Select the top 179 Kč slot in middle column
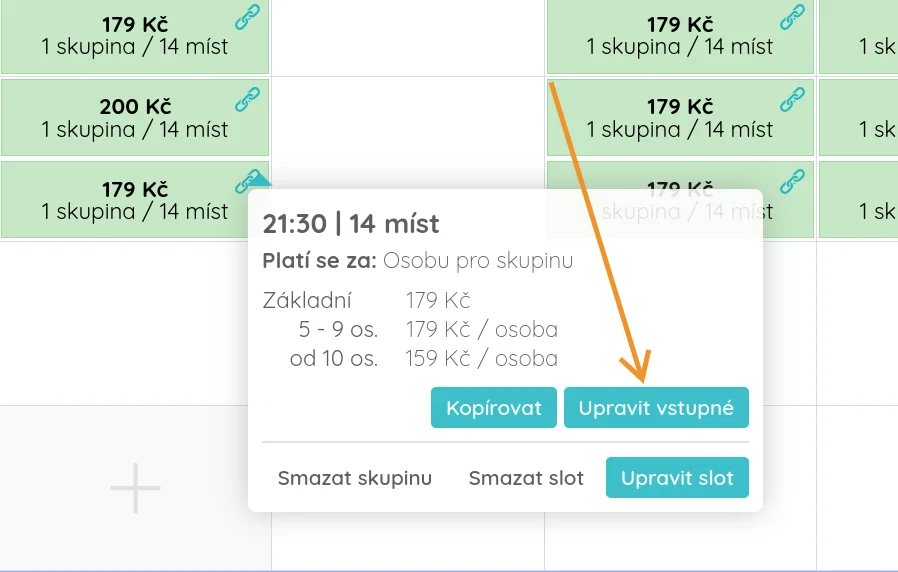The height and width of the screenshot is (572, 898). [680, 36]
